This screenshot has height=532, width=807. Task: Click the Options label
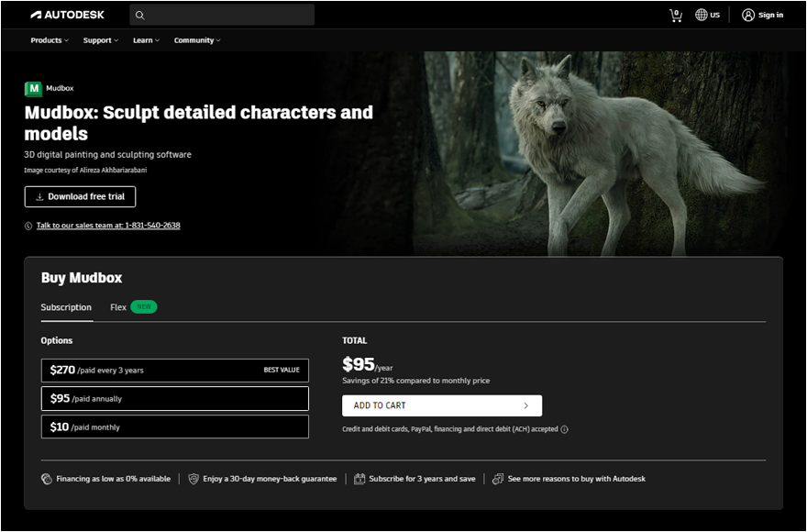[57, 341]
